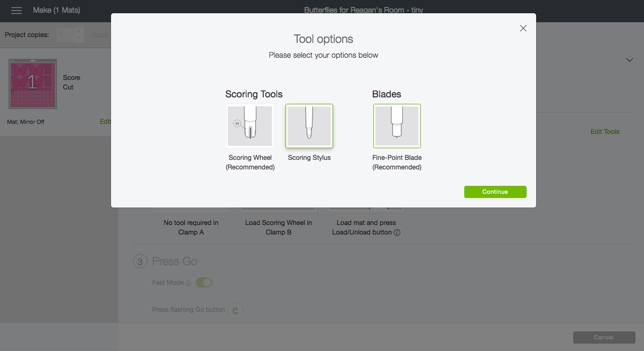
Task: Close the Tool options dialog
Action: click(x=523, y=29)
